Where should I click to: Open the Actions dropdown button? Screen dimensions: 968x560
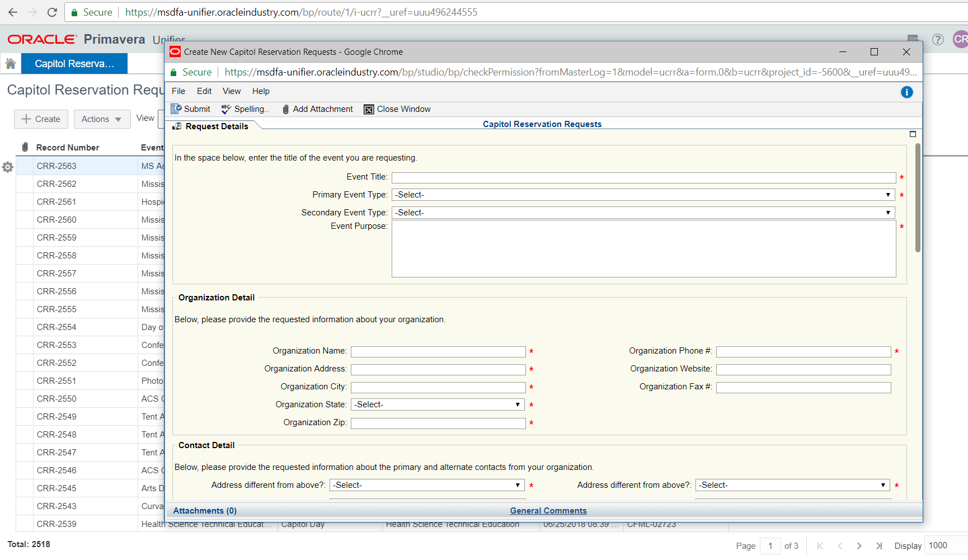(x=101, y=119)
